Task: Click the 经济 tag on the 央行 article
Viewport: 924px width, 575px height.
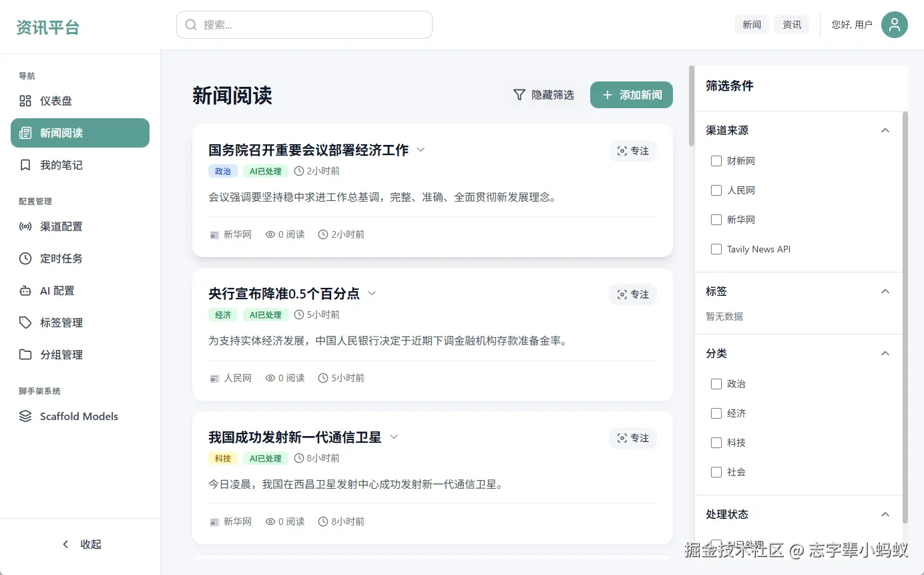Action: coord(223,315)
